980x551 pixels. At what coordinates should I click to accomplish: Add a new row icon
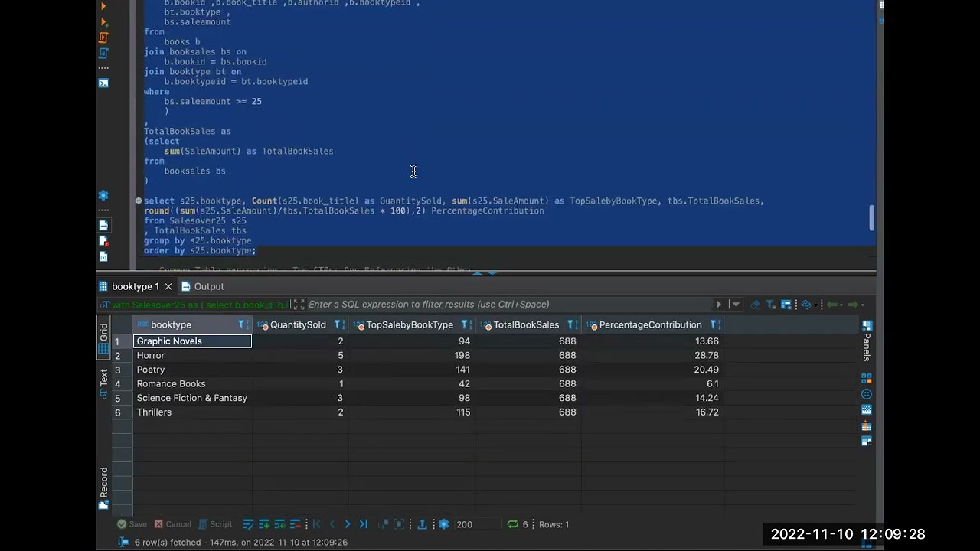tap(264, 524)
